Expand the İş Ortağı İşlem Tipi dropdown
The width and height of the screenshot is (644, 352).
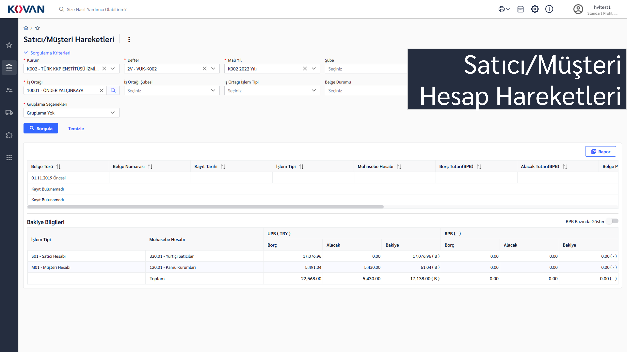pyautogui.click(x=272, y=90)
